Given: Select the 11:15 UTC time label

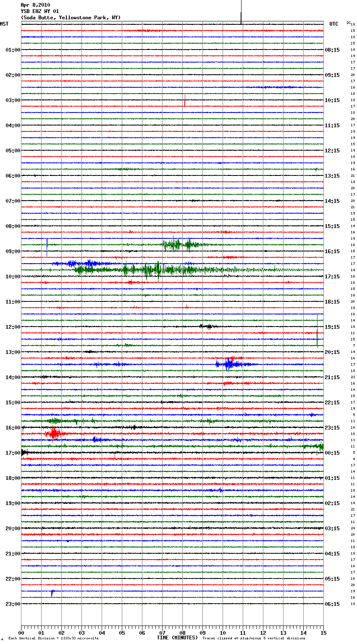Looking at the screenshot, I should tap(332, 126).
